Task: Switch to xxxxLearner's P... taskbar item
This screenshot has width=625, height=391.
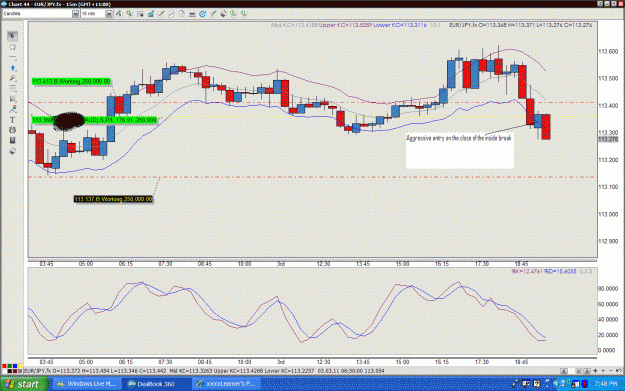Action: click(x=226, y=384)
